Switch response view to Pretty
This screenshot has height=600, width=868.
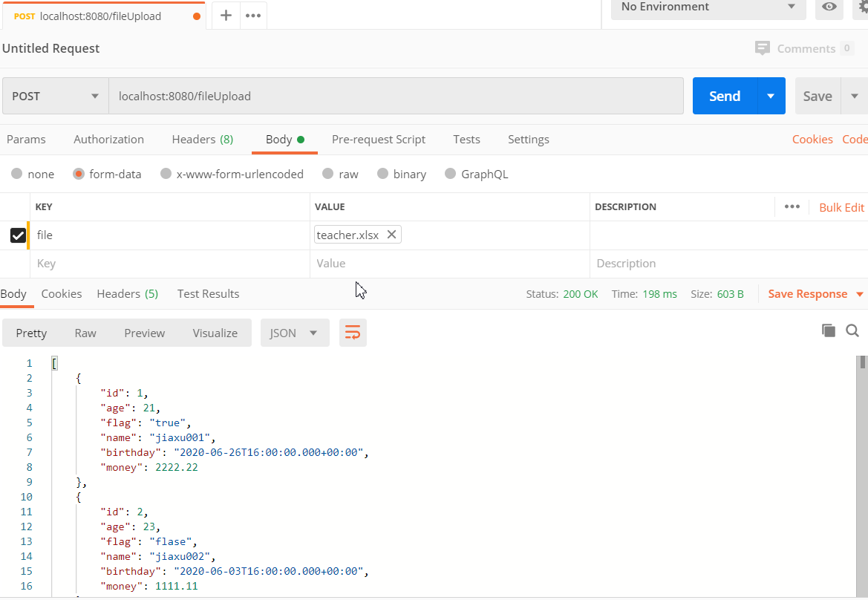coord(31,333)
